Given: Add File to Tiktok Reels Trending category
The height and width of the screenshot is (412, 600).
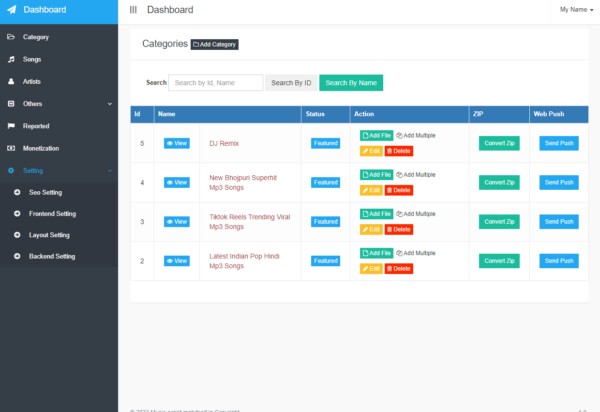Looking at the screenshot, I should pos(377,214).
